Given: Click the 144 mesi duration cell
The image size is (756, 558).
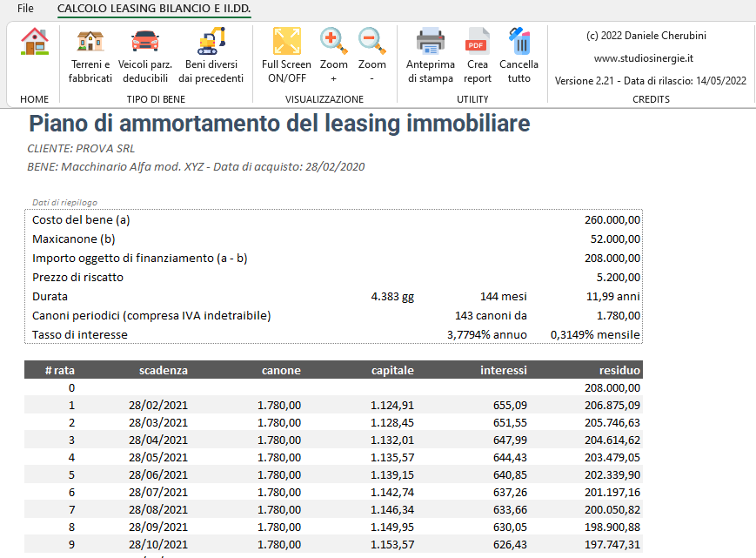Looking at the screenshot, I should (504, 297).
